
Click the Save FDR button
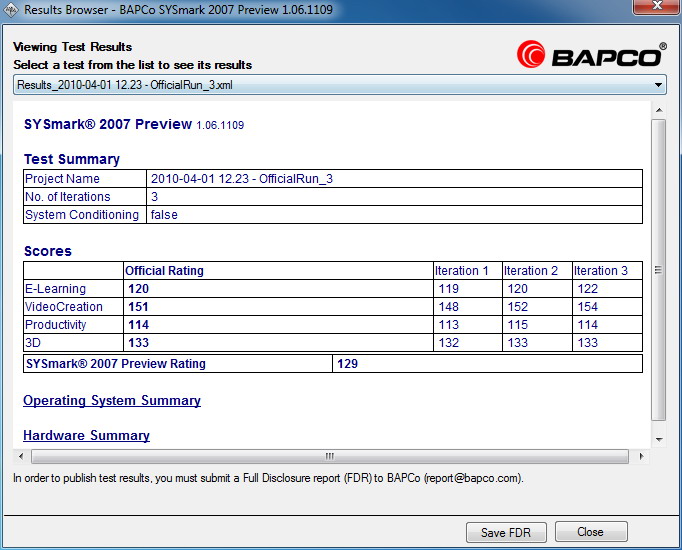click(506, 532)
